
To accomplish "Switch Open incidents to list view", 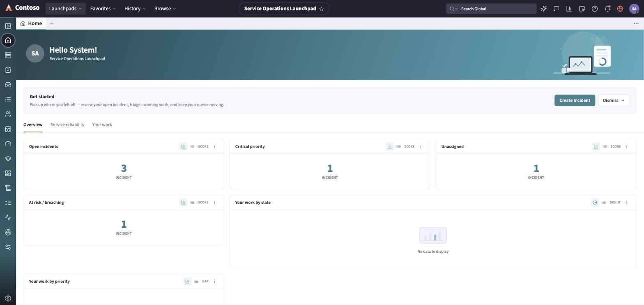I will pos(192,146).
